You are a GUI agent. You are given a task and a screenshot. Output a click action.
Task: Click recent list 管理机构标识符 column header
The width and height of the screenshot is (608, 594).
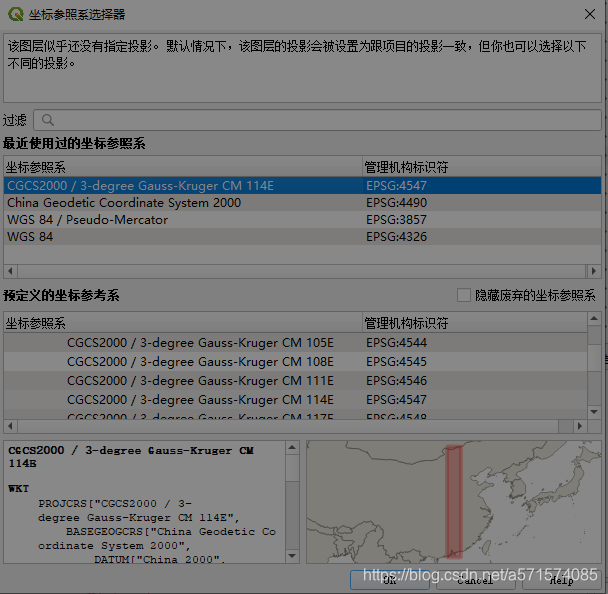click(x=482, y=167)
